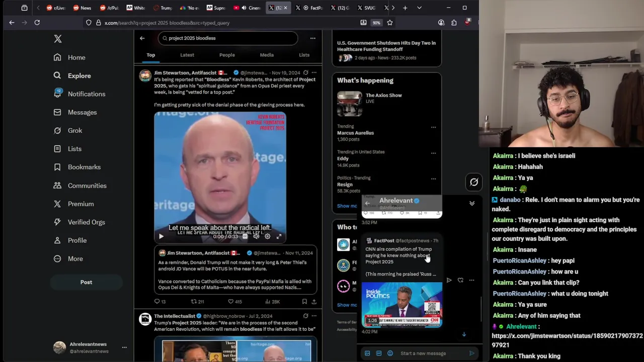Open the FactPost CNN video thumbnail

(402, 305)
